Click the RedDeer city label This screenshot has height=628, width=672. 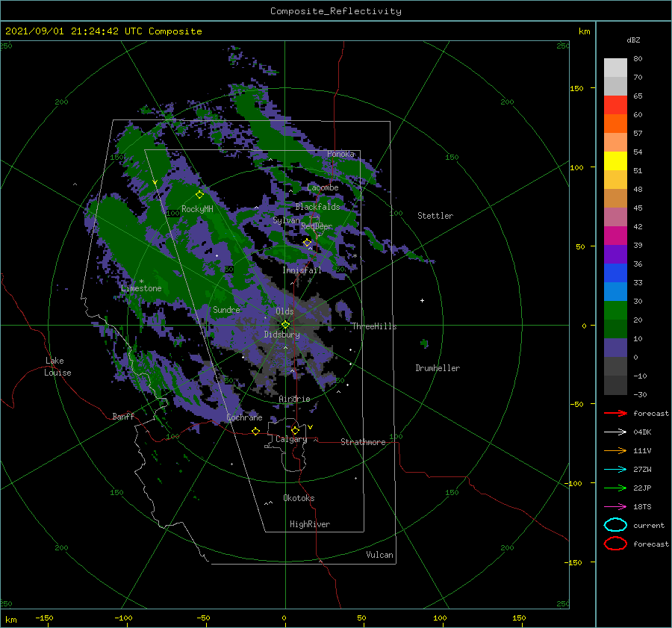click(317, 226)
